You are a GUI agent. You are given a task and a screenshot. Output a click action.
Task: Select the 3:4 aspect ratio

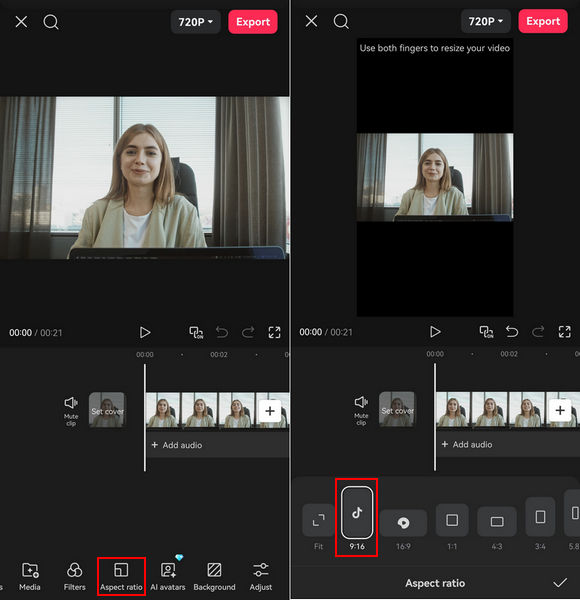(540, 524)
